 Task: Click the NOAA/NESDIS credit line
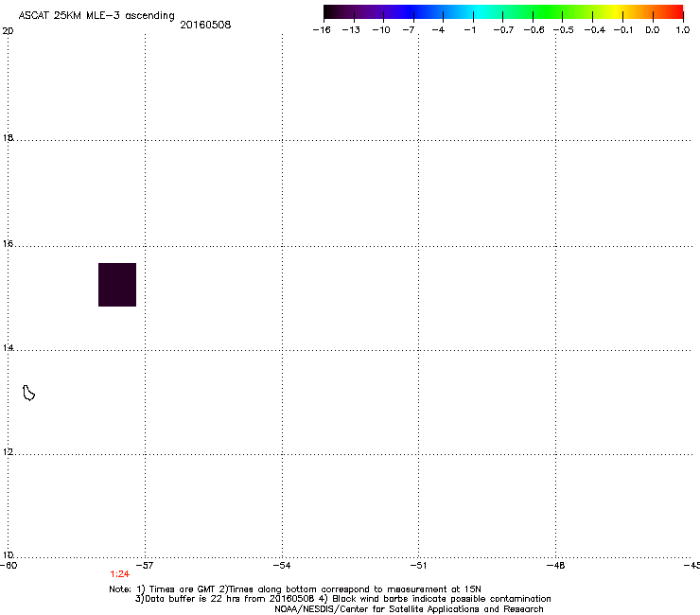(x=409, y=609)
